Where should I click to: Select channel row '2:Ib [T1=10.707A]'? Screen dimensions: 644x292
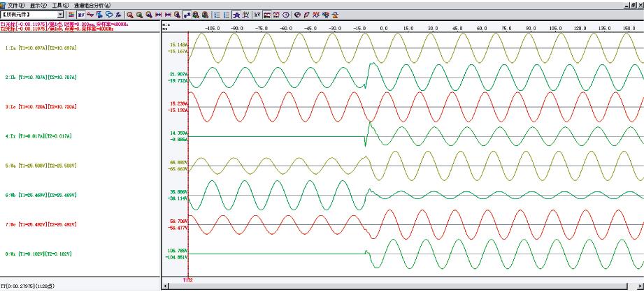(x=41, y=78)
